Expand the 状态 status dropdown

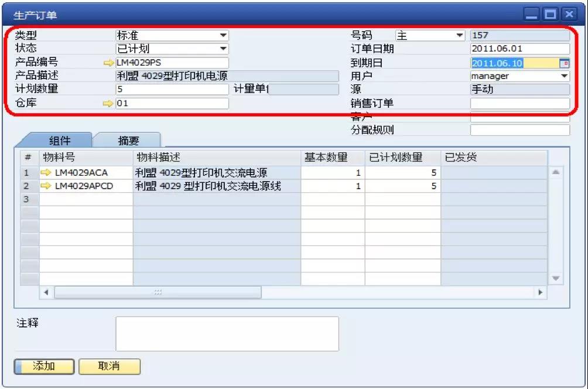[x=223, y=49]
